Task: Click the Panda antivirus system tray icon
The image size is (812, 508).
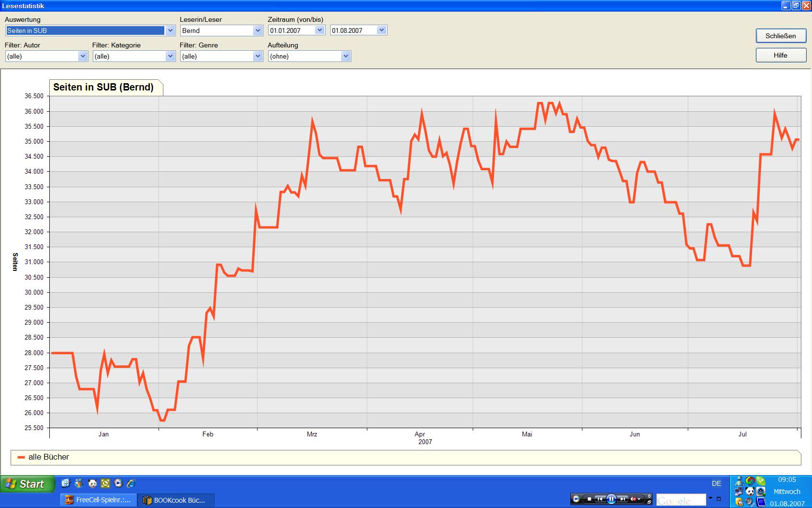Action: pyautogui.click(x=750, y=492)
